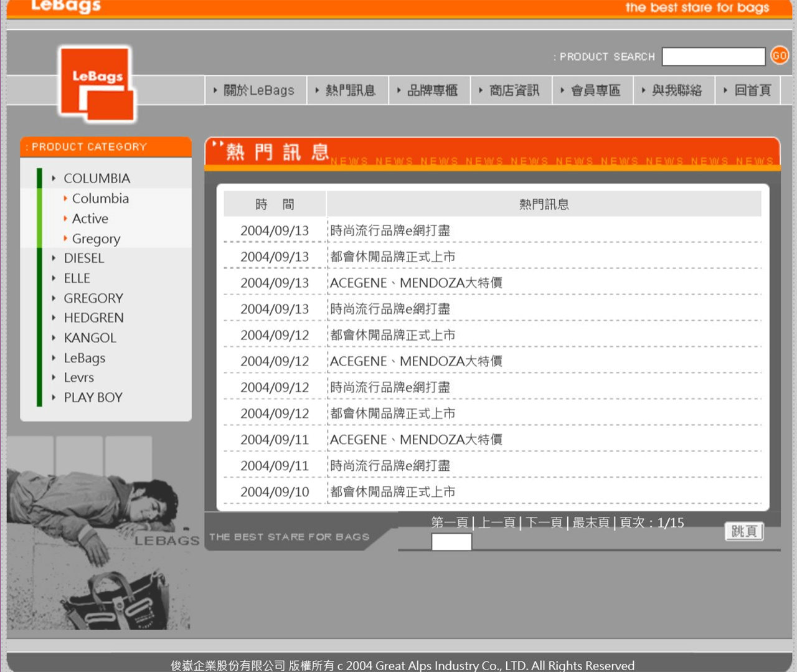The height and width of the screenshot is (672, 797).
Task: Select the Gregory subcategory
Action: [x=97, y=239]
